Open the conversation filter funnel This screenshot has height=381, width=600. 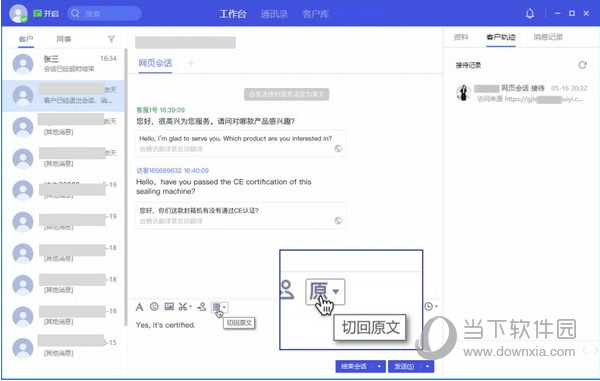pos(111,39)
